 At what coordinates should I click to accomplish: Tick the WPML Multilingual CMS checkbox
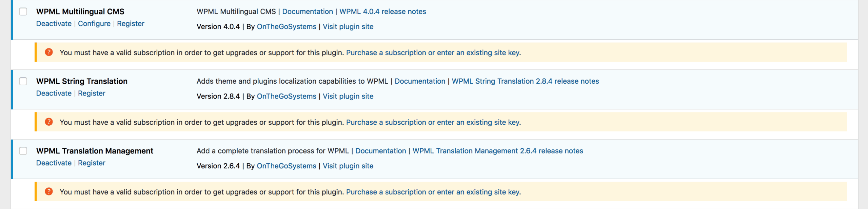point(23,12)
